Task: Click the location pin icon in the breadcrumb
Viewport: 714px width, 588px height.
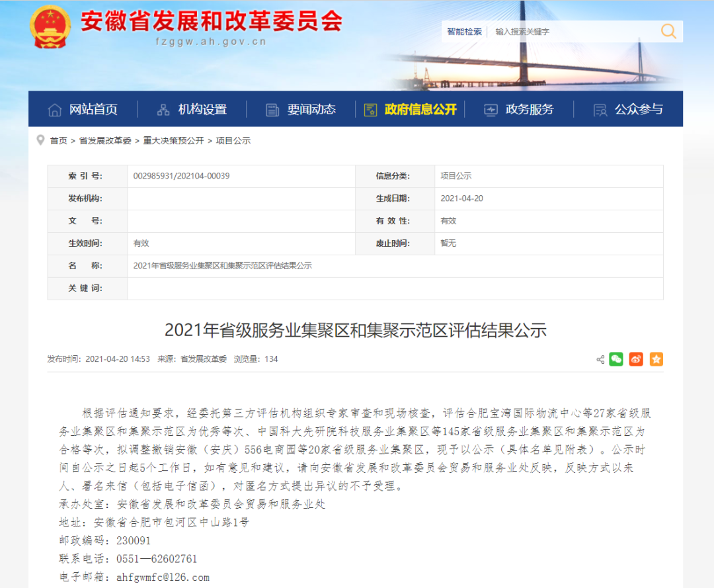Action: point(40,140)
